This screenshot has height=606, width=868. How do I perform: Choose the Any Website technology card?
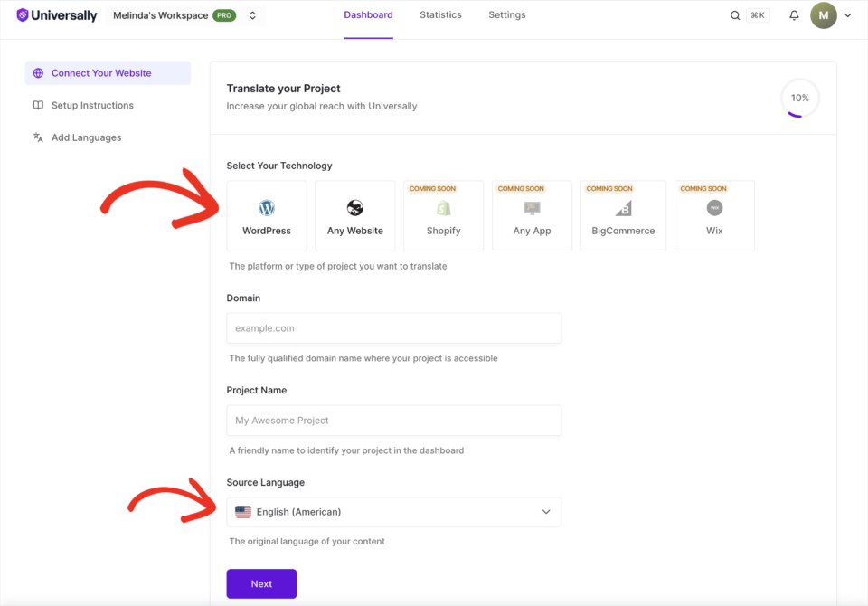(354, 215)
